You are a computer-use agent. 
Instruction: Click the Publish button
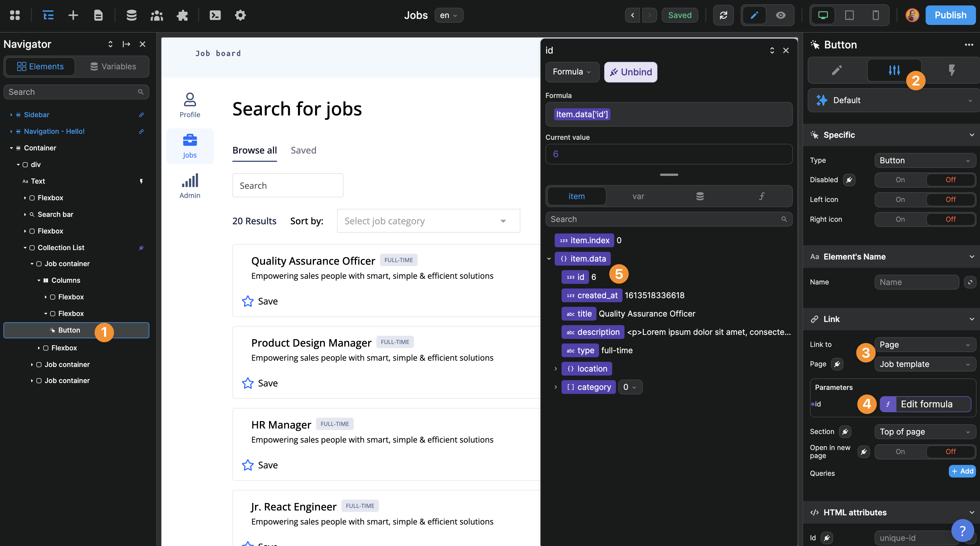pos(950,15)
